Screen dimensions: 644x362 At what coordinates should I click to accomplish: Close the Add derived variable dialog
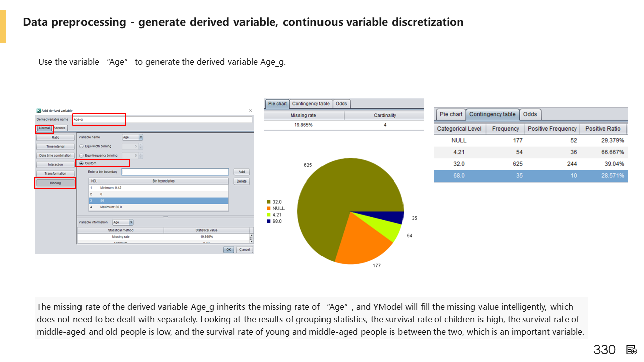[250, 111]
